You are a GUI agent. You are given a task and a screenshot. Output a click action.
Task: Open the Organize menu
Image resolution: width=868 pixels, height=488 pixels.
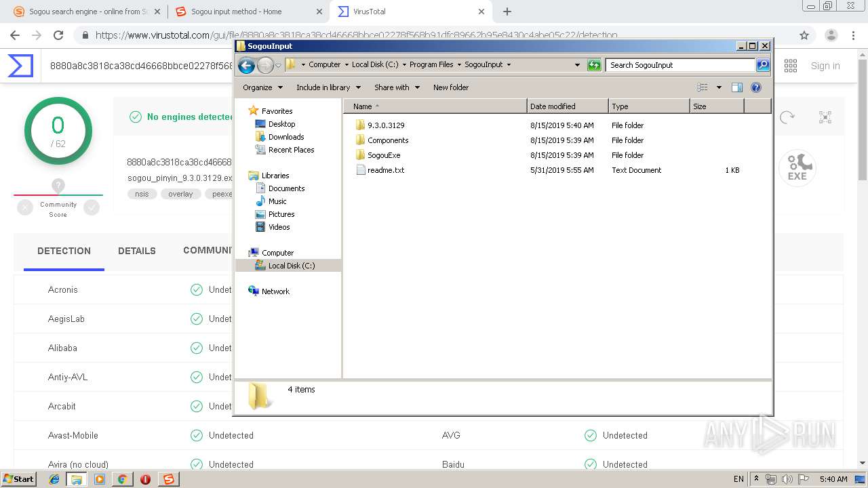click(262, 87)
